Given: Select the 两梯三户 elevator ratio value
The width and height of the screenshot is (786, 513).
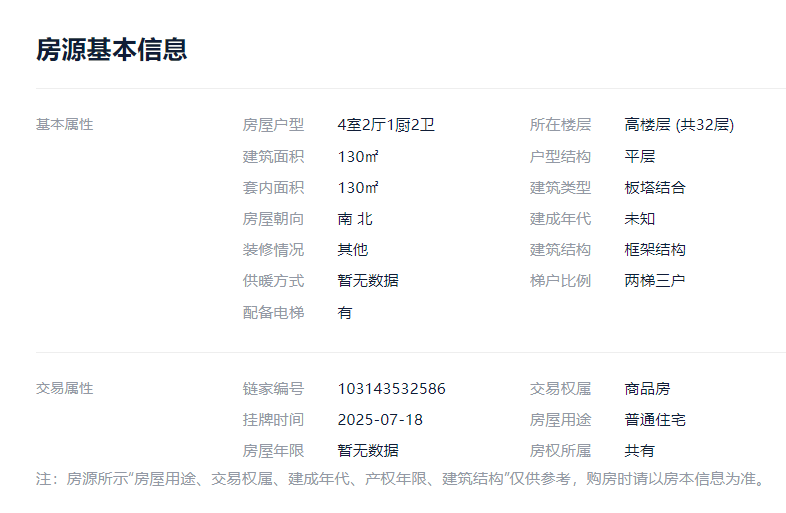Looking at the screenshot, I should [655, 281].
